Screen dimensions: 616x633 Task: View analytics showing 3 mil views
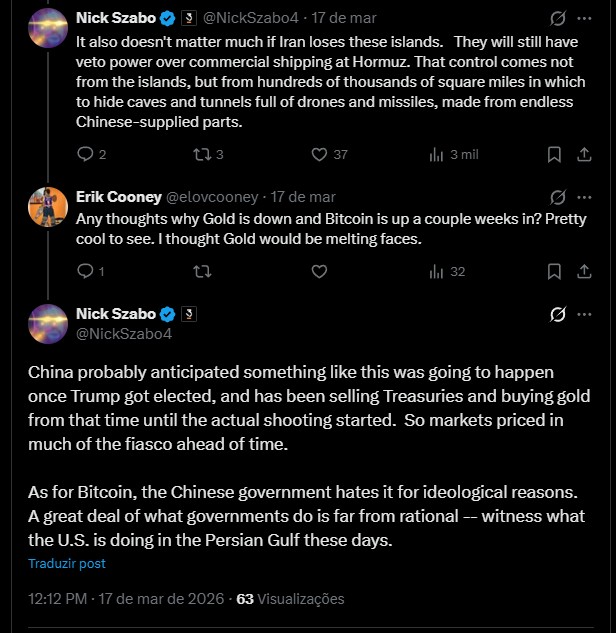pos(436,154)
